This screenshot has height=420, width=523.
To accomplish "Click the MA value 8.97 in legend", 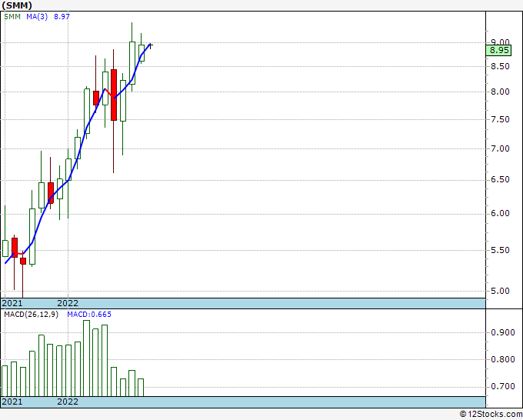I will 62,16.
